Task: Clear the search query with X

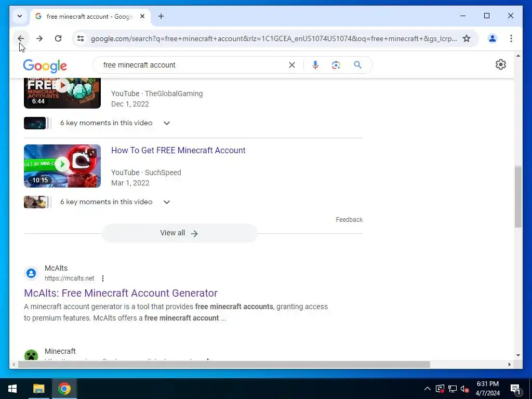Action: [x=292, y=65]
